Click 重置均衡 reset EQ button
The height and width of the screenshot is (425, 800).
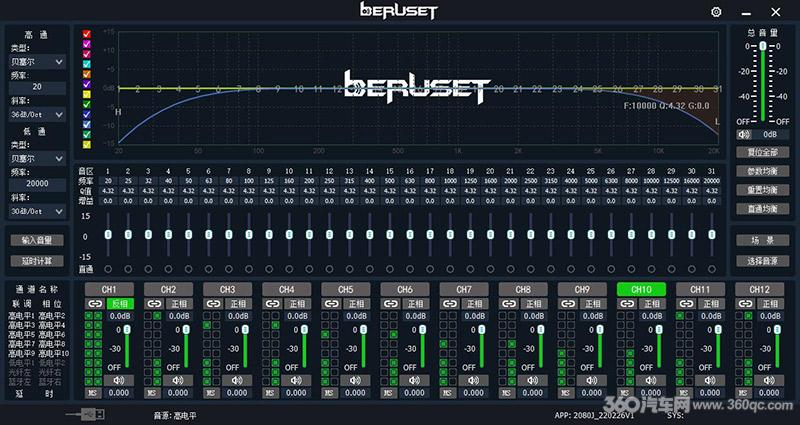(x=763, y=190)
